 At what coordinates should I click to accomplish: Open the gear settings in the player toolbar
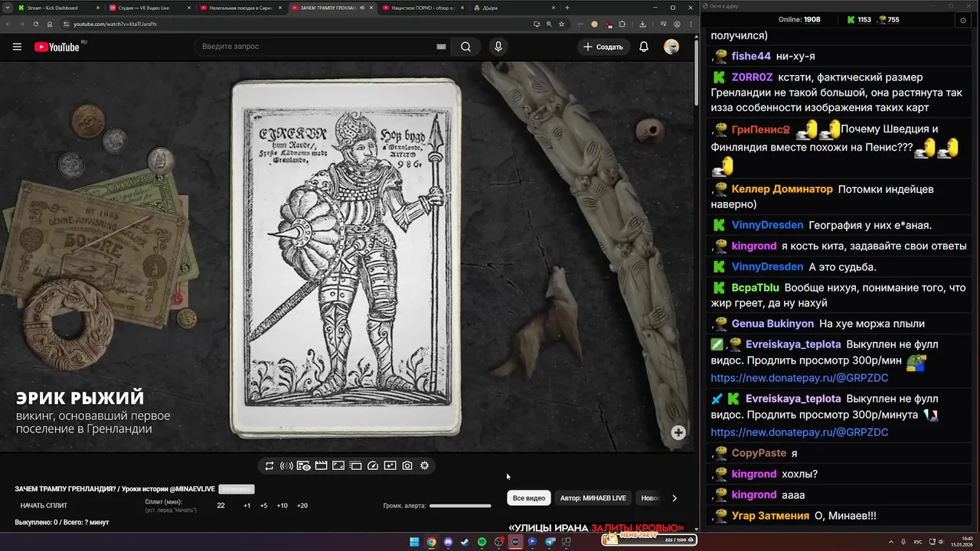[x=425, y=465]
